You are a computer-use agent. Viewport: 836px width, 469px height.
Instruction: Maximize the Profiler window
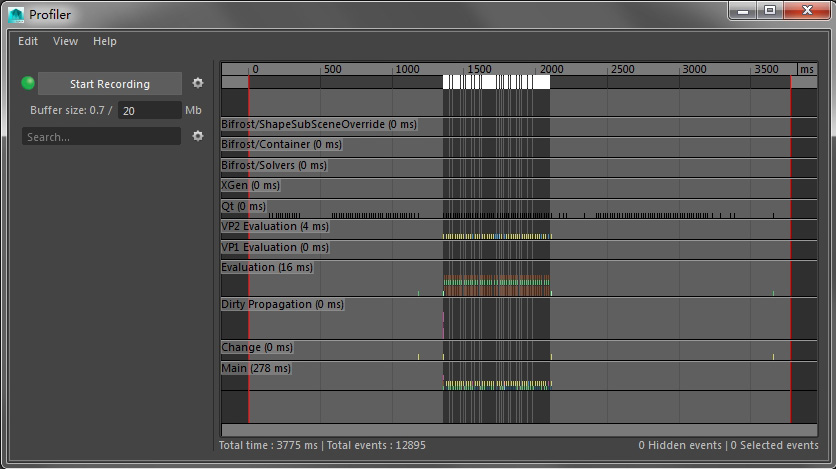pyautogui.click(x=770, y=11)
